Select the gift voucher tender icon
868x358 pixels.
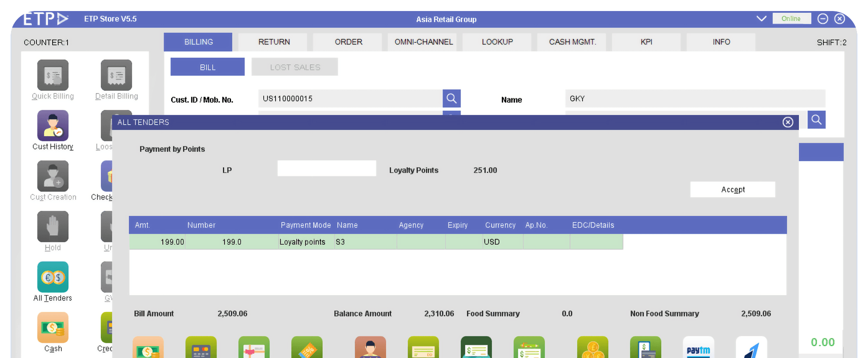[x=253, y=348]
